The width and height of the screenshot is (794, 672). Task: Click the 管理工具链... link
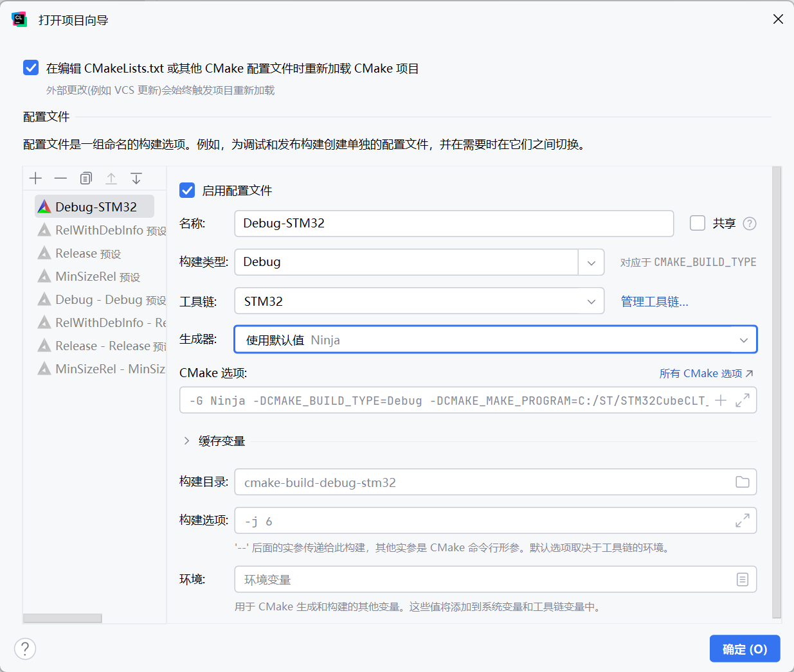click(654, 301)
